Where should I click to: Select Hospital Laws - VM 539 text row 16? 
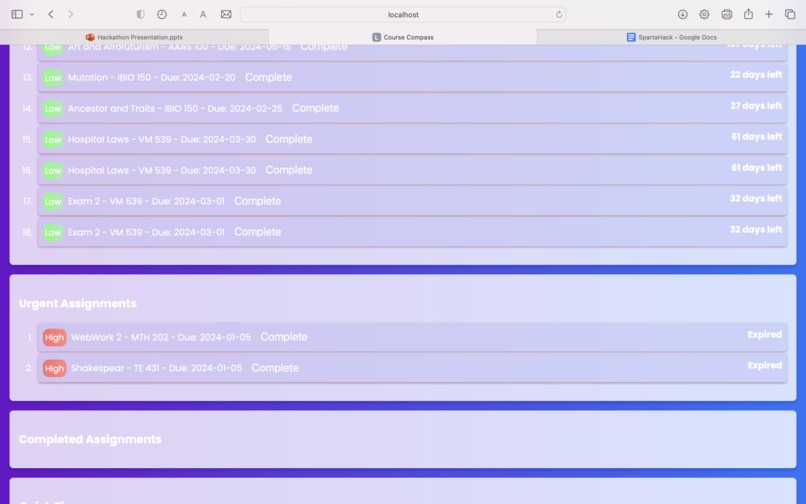point(162,170)
